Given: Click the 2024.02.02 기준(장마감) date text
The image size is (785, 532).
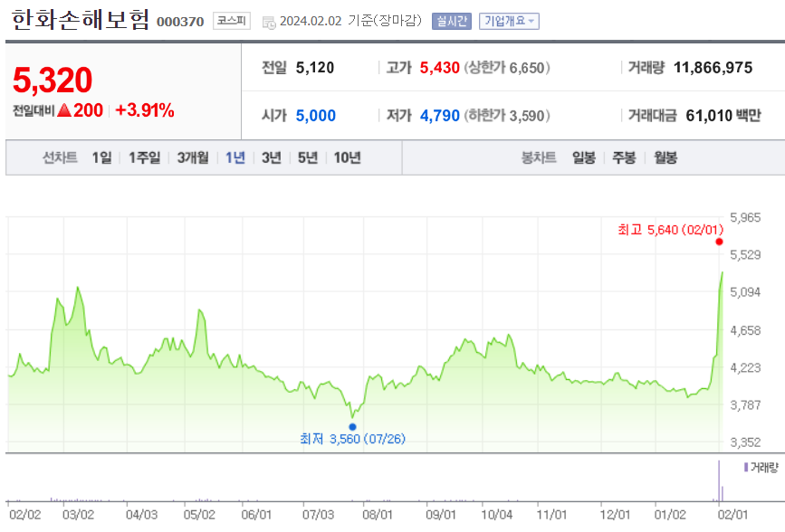Looking at the screenshot, I should (x=350, y=21).
